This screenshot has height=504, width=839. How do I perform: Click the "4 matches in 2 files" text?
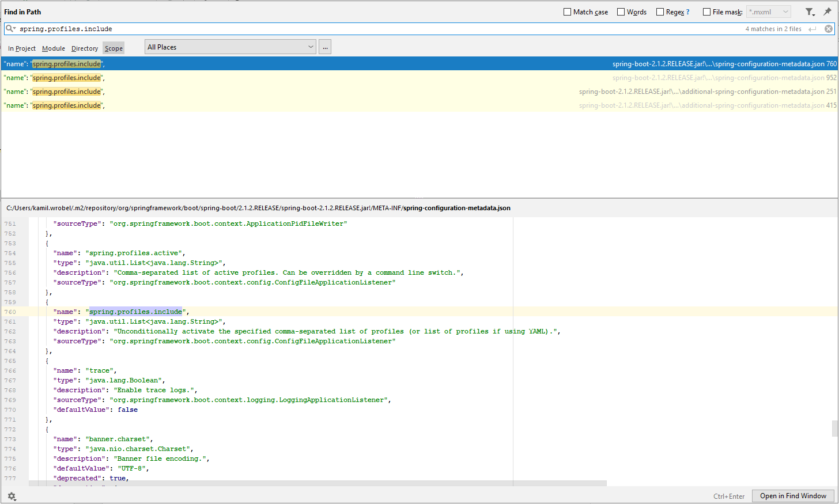(x=773, y=29)
